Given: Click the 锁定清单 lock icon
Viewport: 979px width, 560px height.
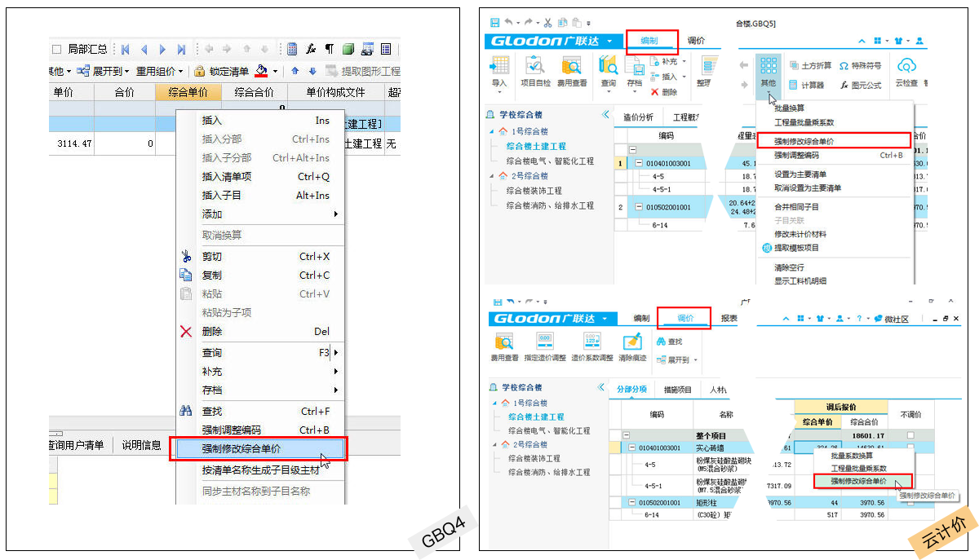Looking at the screenshot, I should [x=199, y=72].
